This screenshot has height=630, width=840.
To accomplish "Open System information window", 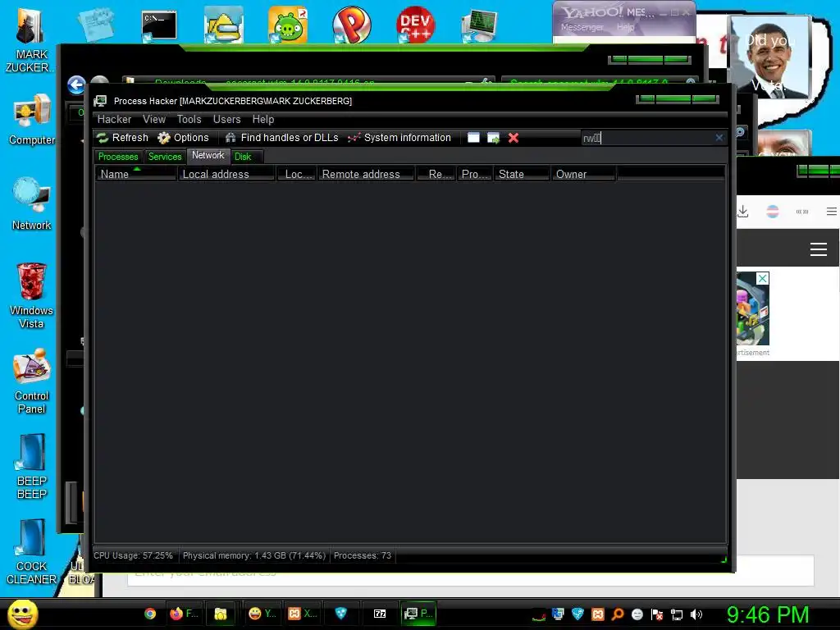I will (x=399, y=138).
